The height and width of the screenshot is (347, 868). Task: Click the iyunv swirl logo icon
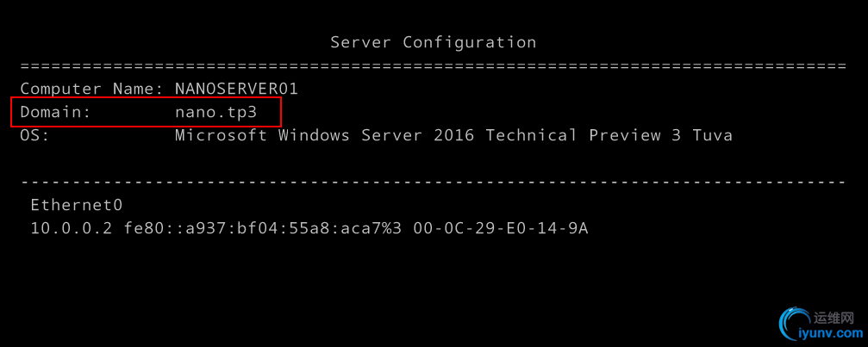[x=795, y=325]
